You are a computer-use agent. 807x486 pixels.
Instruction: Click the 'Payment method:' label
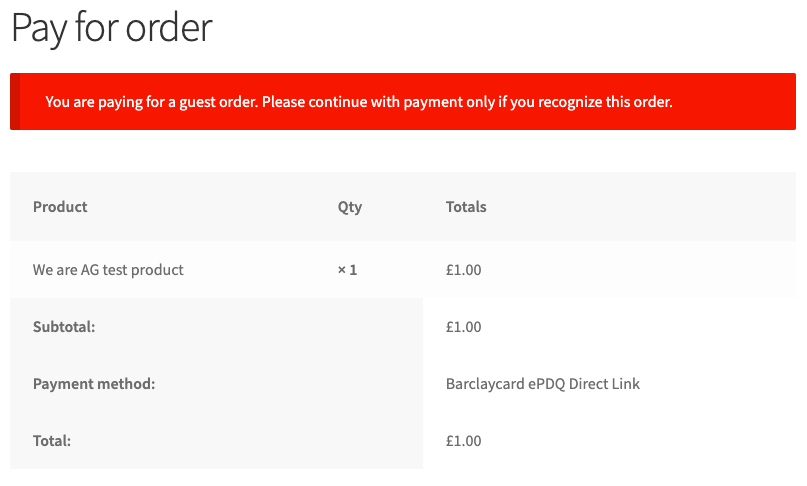[x=94, y=384]
